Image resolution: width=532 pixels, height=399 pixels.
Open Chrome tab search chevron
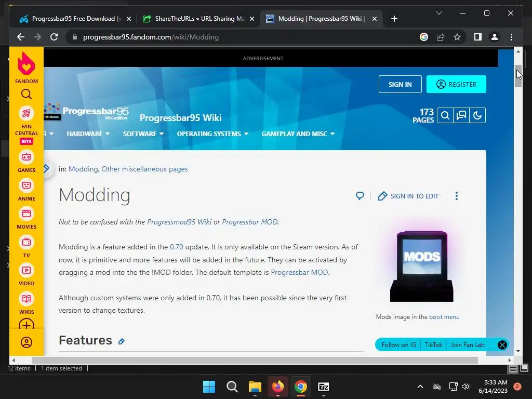[438, 13]
